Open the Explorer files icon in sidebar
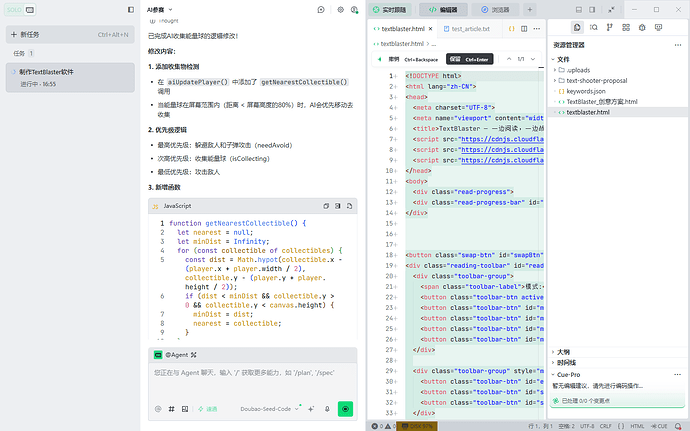The image size is (690, 431). [577, 27]
